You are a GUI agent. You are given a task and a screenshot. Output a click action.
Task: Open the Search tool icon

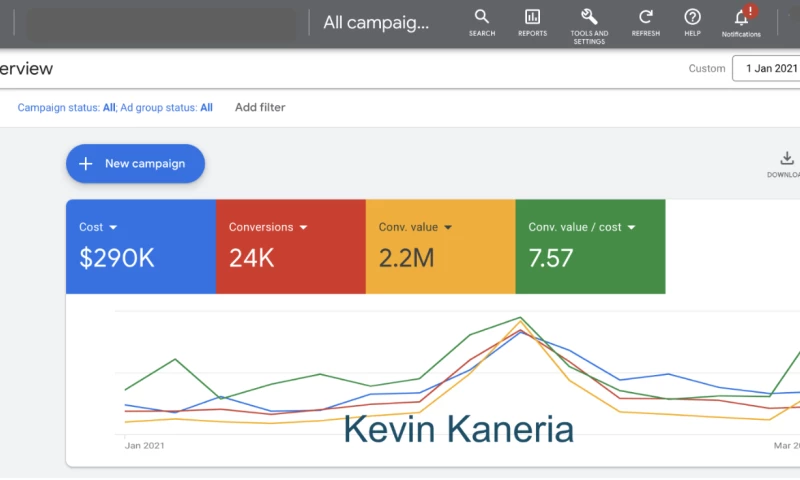coord(482,17)
